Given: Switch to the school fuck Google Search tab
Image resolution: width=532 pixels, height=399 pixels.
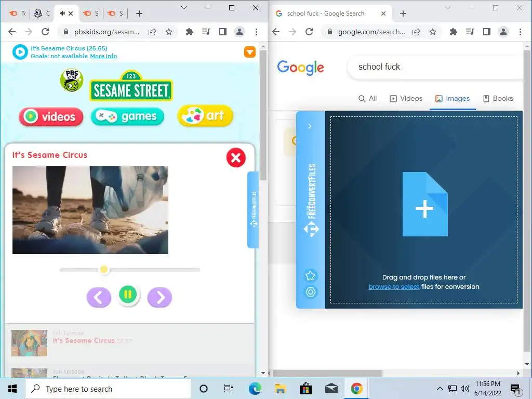Looking at the screenshot, I should click(x=325, y=14).
